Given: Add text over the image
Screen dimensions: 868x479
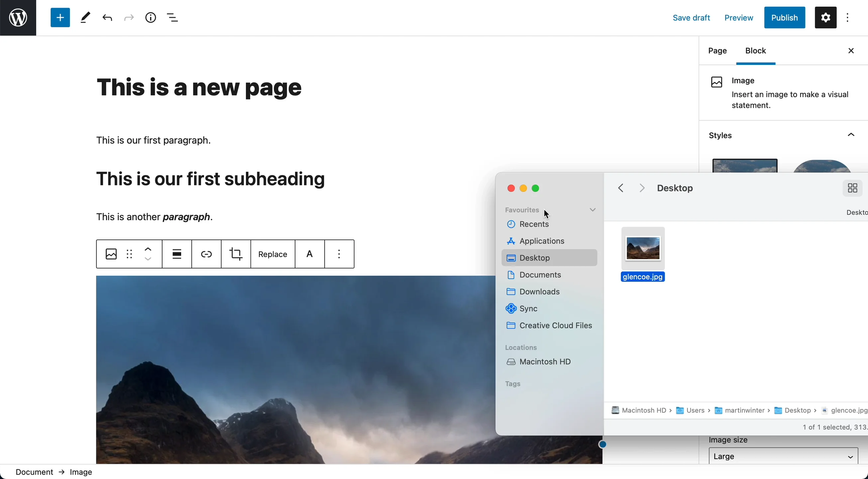Looking at the screenshot, I should point(310,254).
